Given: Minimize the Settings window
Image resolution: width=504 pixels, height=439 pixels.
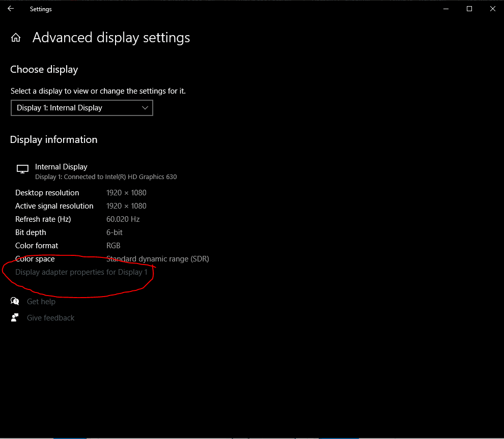Looking at the screenshot, I should tap(446, 9).
